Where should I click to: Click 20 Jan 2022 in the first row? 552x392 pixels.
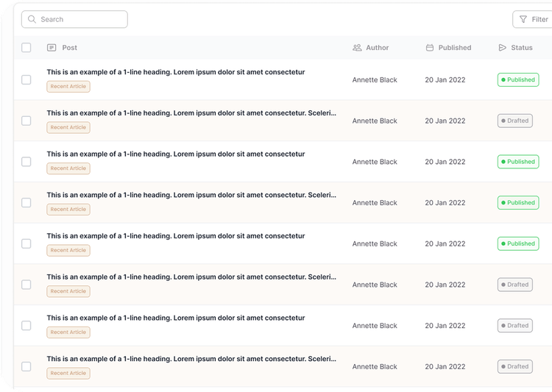click(x=445, y=80)
